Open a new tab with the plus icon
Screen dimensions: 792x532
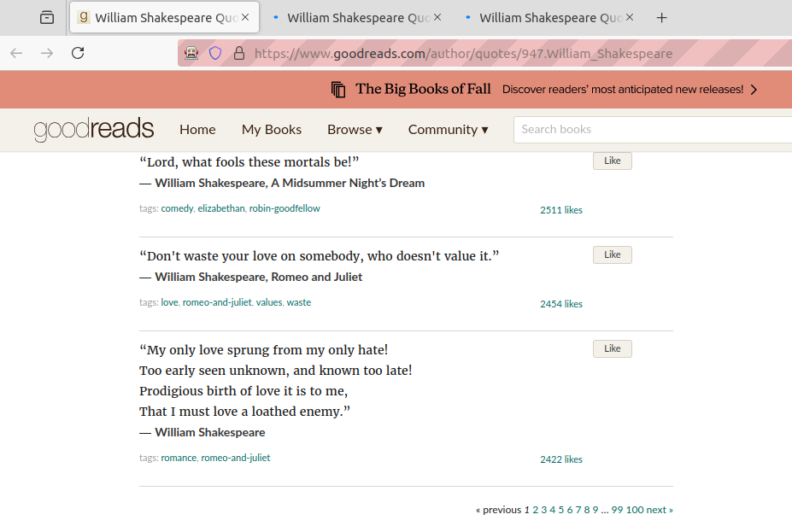664,17
